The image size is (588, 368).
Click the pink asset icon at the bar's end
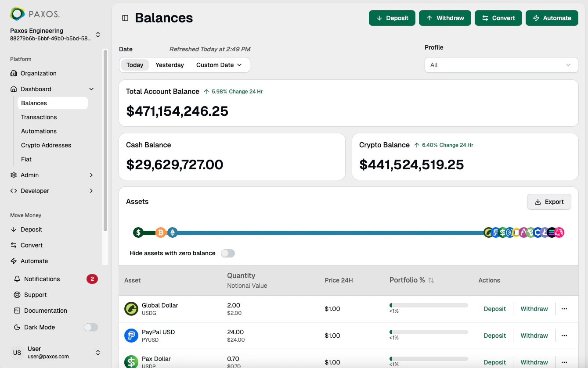click(559, 232)
